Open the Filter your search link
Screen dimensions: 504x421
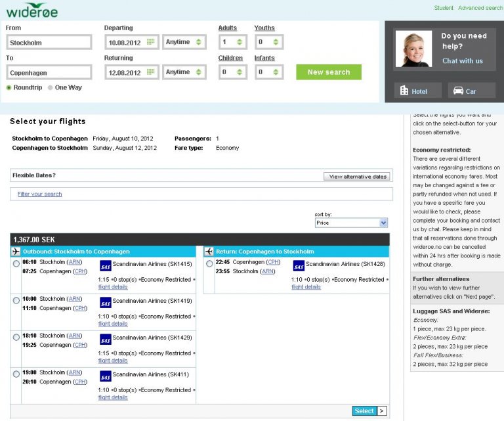click(x=39, y=194)
